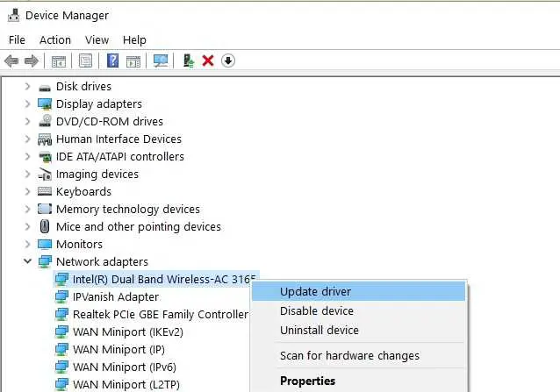Image resolution: width=560 pixels, height=392 pixels.
Task: Click the DVD/CD-ROM drives icon
Action: tap(45, 121)
